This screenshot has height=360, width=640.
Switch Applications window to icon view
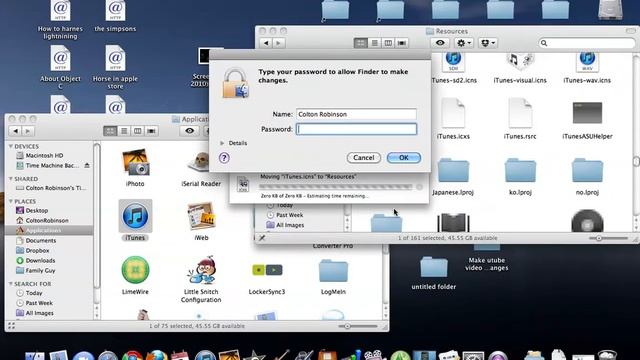[110, 131]
